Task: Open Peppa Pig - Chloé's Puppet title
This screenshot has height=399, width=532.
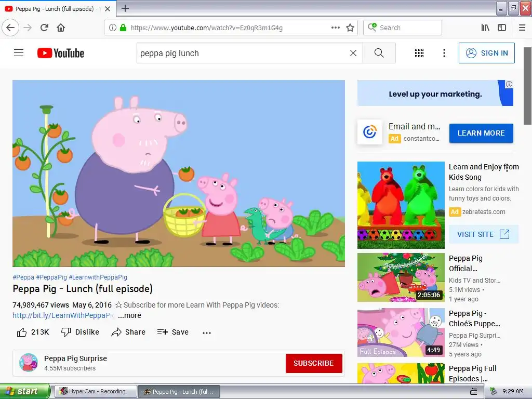Action: pos(474,318)
